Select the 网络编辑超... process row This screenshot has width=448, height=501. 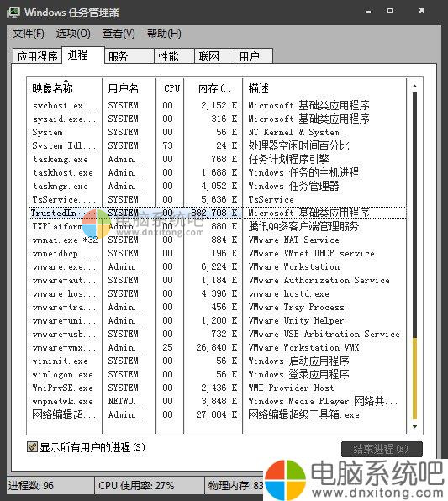click(x=217, y=414)
